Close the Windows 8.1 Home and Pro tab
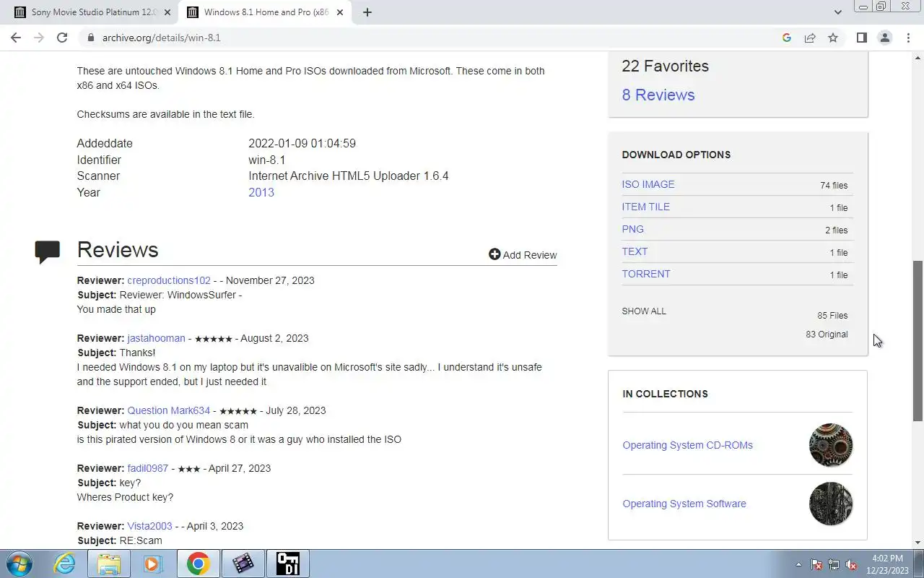 [340, 12]
